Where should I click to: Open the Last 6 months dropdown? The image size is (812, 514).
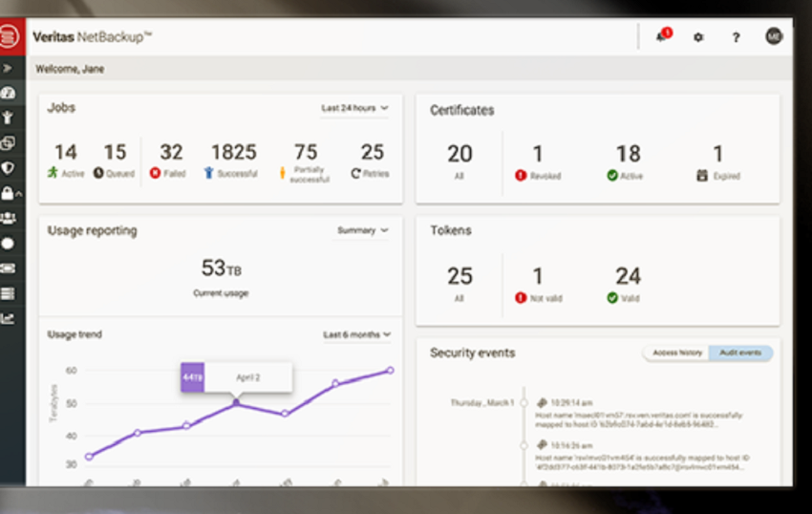(x=357, y=334)
